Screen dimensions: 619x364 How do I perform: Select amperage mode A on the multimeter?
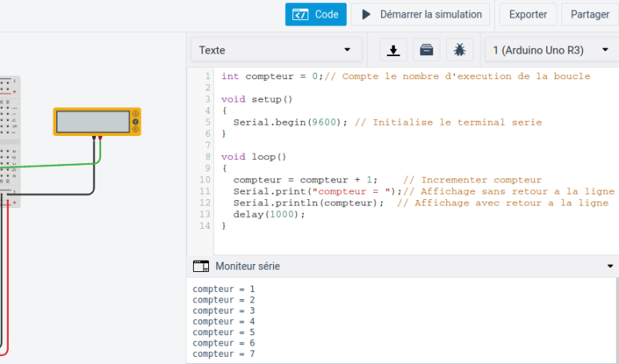coord(136,114)
